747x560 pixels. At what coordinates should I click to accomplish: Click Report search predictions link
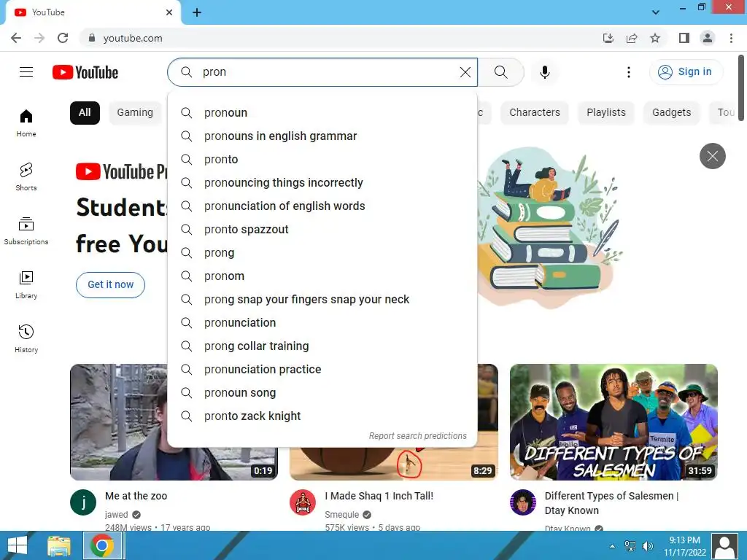[x=417, y=436]
